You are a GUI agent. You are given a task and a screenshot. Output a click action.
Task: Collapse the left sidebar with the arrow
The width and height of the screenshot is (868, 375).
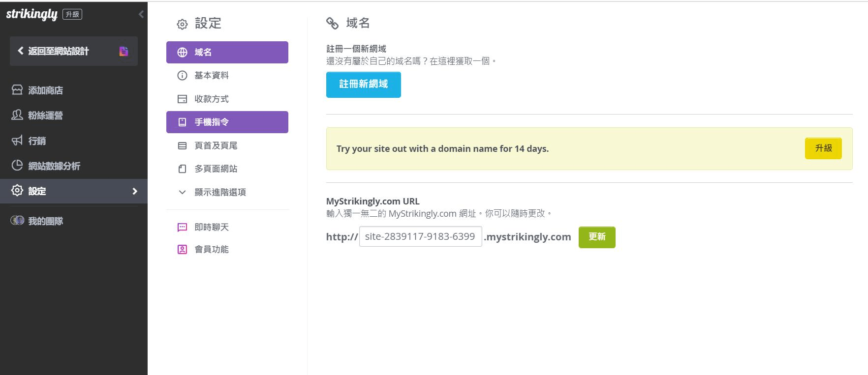tap(141, 14)
